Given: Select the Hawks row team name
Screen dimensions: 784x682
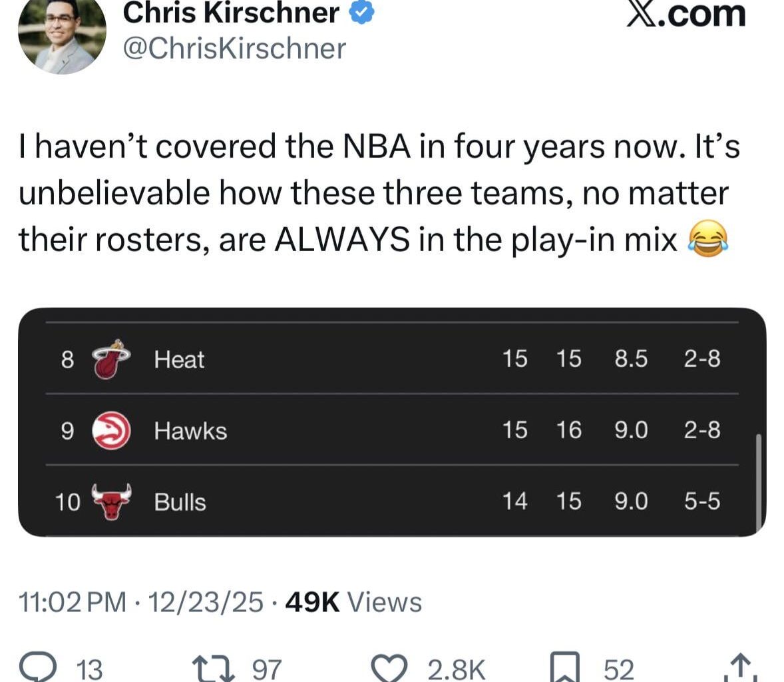Looking at the screenshot, I should 190,431.
